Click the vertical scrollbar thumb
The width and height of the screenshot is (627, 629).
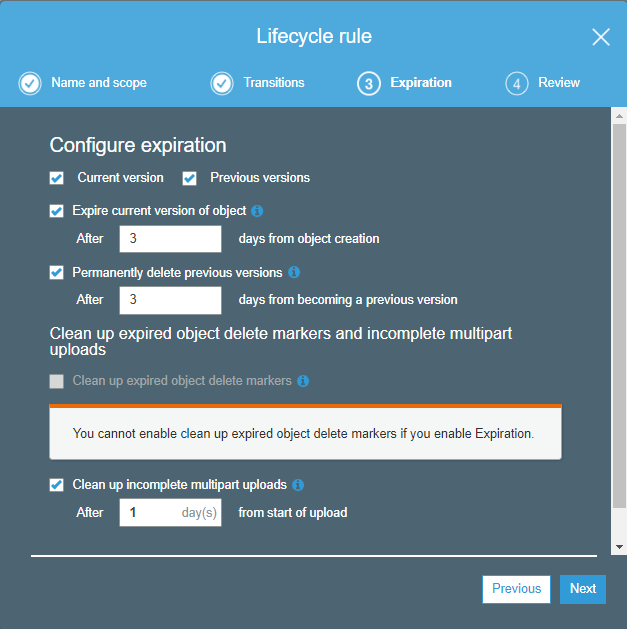tap(619, 316)
